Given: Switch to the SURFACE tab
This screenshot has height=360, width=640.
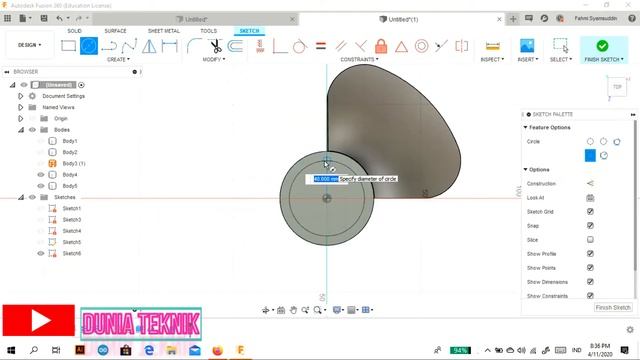Looking at the screenshot, I should [x=116, y=31].
